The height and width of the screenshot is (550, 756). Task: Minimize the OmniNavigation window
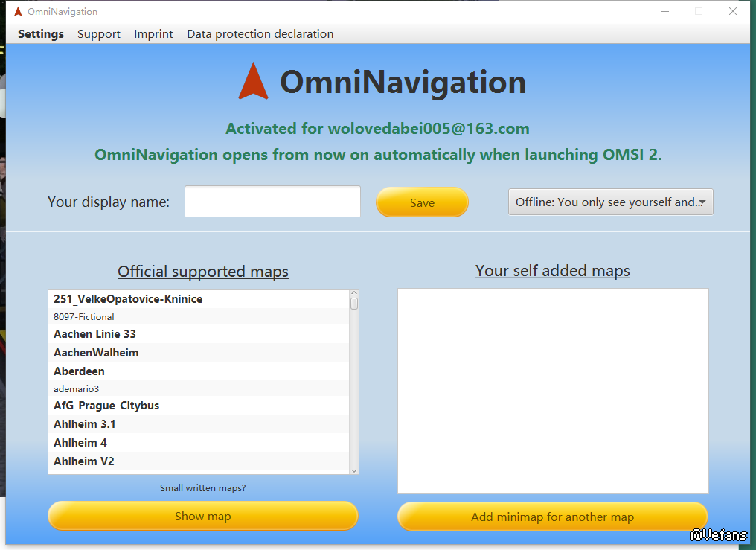point(665,11)
